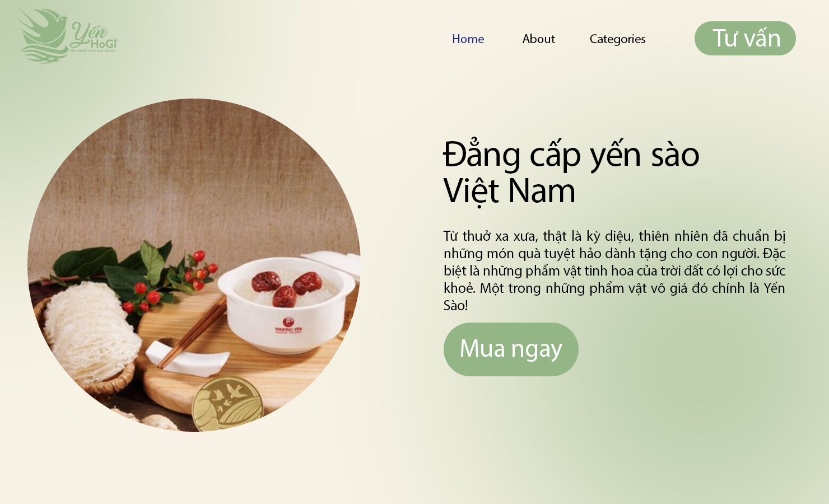Viewport: 829px width, 504px height.
Task: Click the gold swallow emblem coin
Action: (227, 404)
